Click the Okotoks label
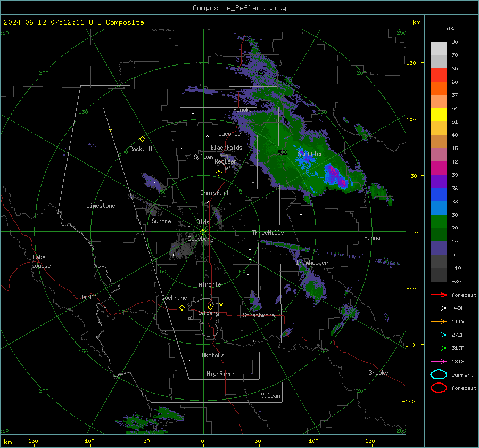The height and width of the screenshot is (448, 479). click(x=213, y=355)
